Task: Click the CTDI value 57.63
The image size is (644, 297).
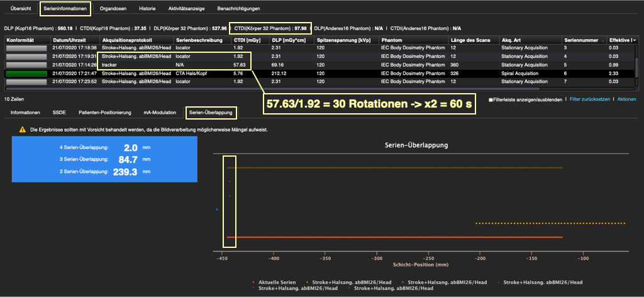Action: pyautogui.click(x=239, y=65)
